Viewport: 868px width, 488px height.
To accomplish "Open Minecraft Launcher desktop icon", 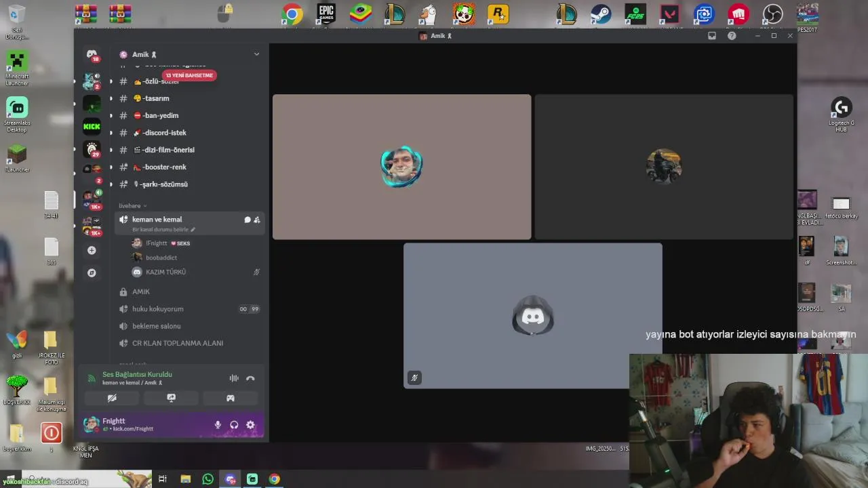I will 17,68.
